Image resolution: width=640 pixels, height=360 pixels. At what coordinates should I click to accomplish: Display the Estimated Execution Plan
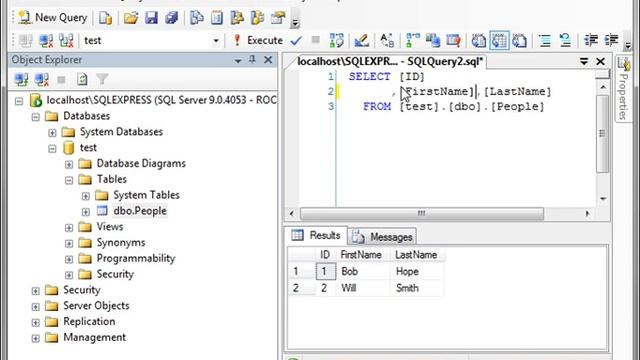click(337, 40)
